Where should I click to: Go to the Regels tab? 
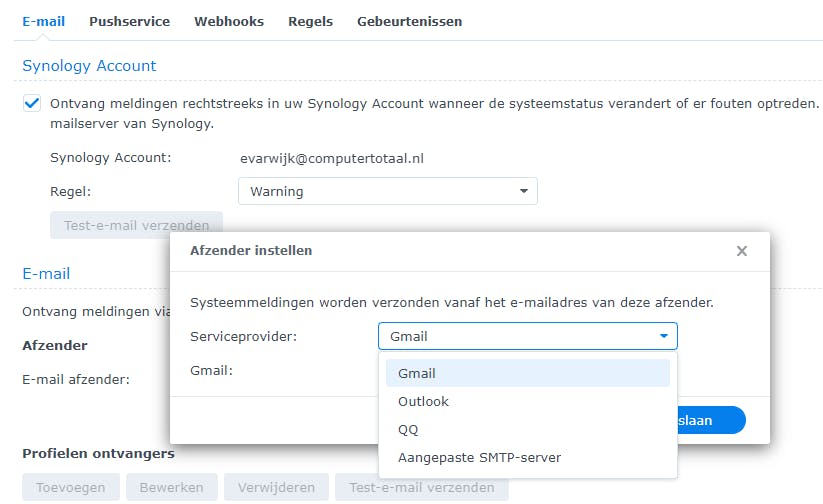click(310, 21)
